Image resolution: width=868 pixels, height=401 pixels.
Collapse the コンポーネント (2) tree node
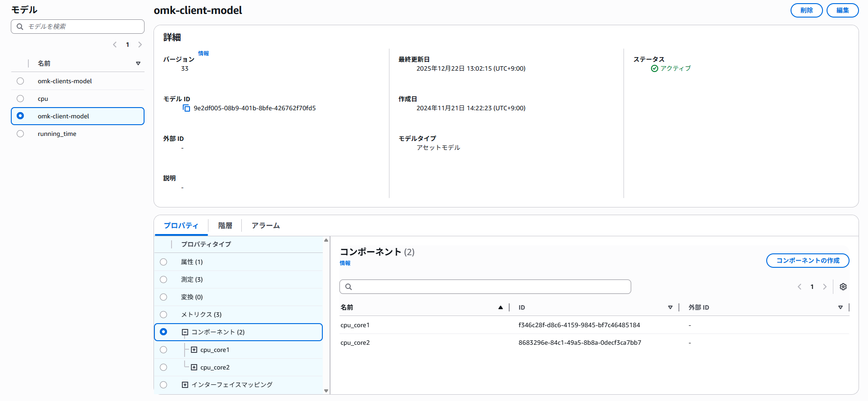185,332
